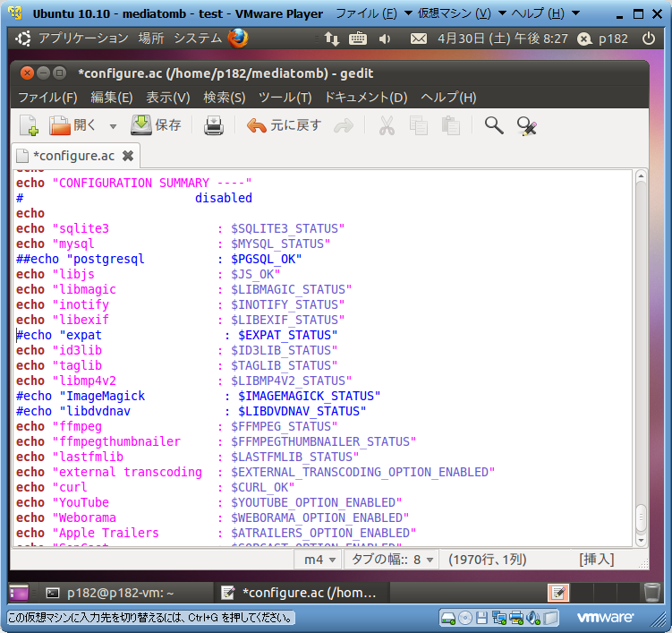Open gedit 編集(E) menu
The image size is (672, 633).
click(x=112, y=98)
